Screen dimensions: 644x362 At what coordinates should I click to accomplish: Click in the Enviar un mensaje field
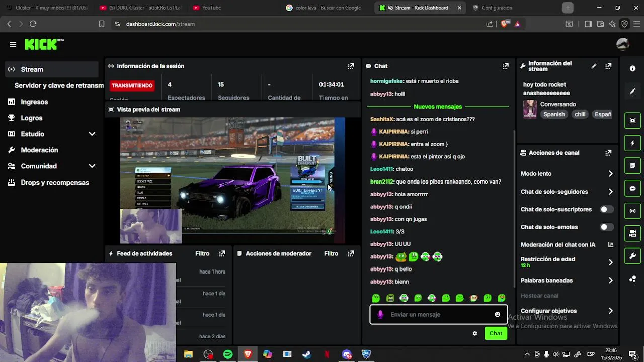click(439, 314)
